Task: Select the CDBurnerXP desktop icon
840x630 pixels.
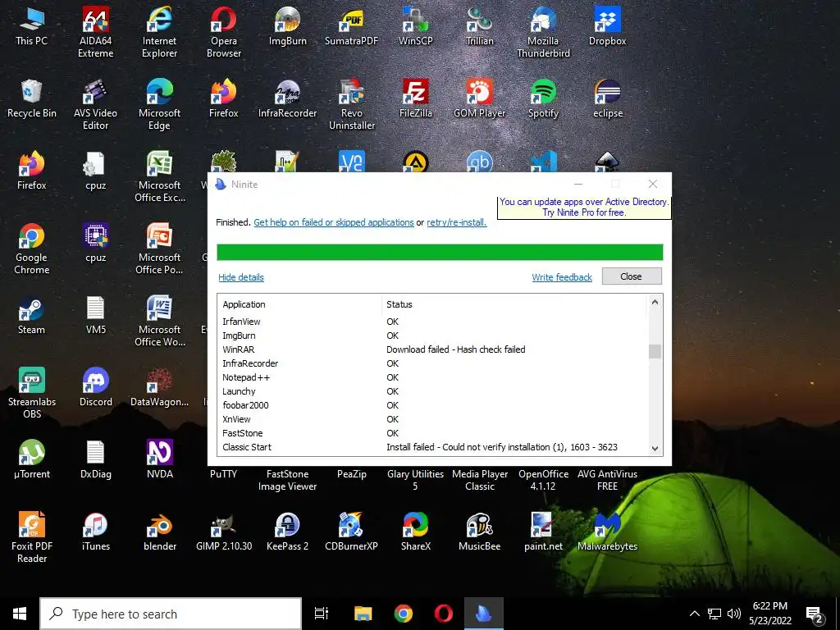Action: (351, 532)
